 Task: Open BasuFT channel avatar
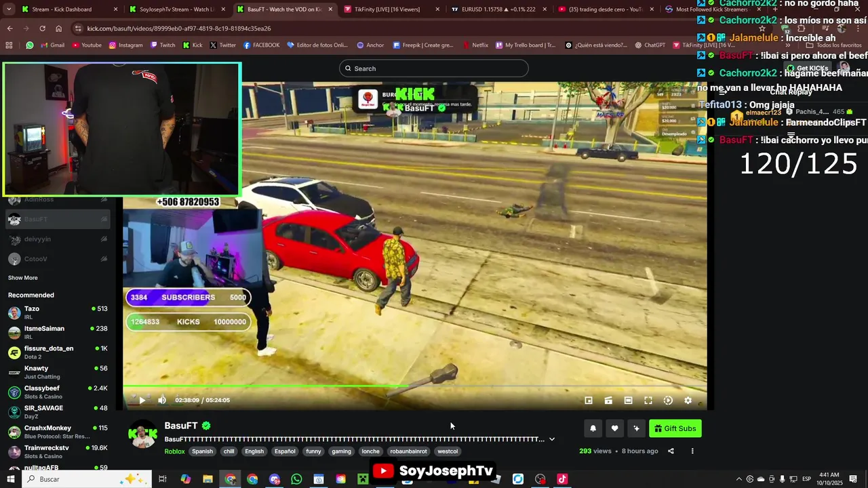click(143, 434)
